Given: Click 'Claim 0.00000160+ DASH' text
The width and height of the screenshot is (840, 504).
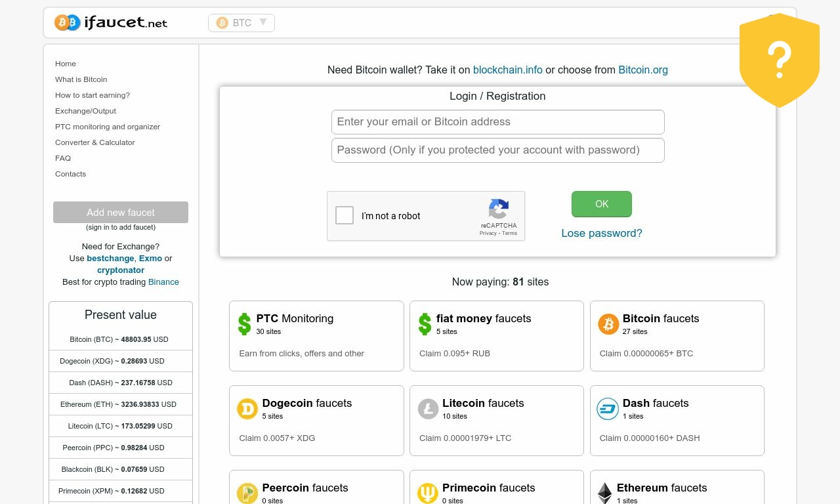Looking at the screenshot, I should pyautogui.click(x=650, y=438).
